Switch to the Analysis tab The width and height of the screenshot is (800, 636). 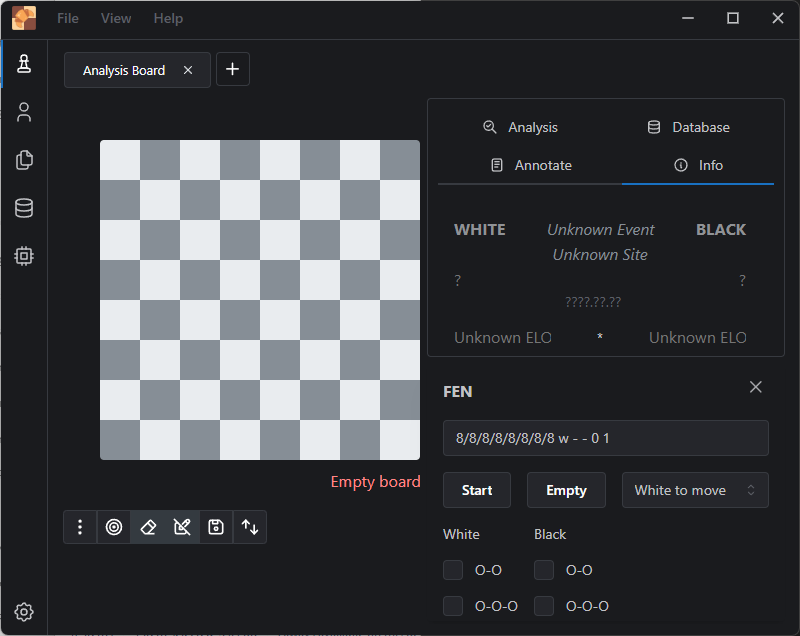point(520,127)
